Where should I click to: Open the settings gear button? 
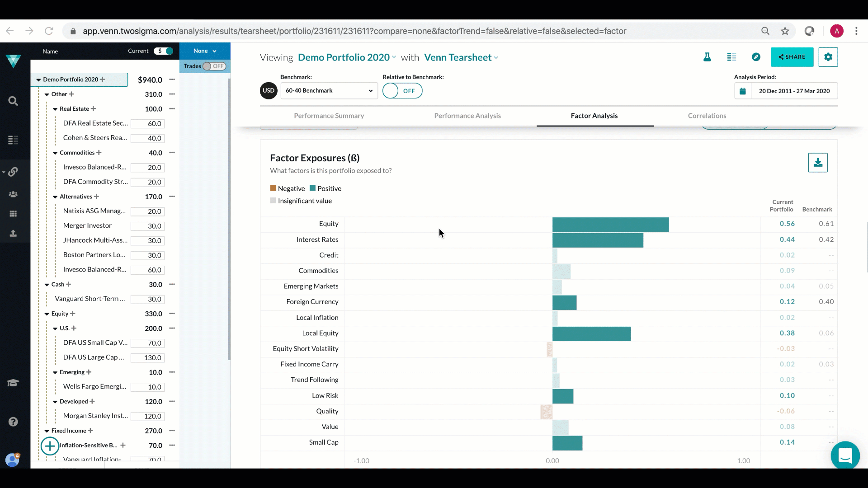point(828,57)
